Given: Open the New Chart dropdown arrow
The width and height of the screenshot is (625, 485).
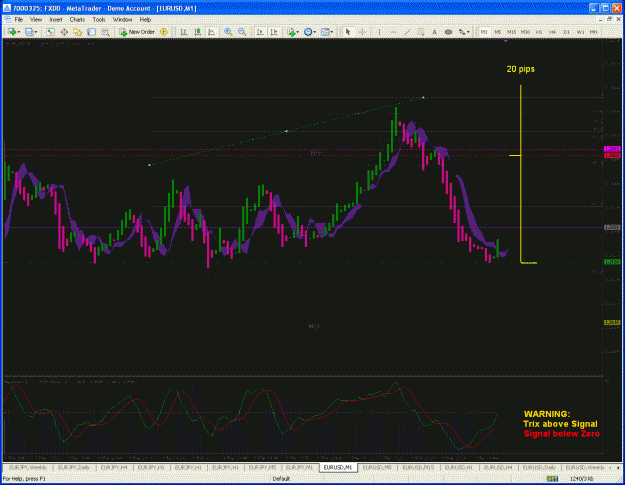Looking at the screenshot, I should click(x=19, y=32).
